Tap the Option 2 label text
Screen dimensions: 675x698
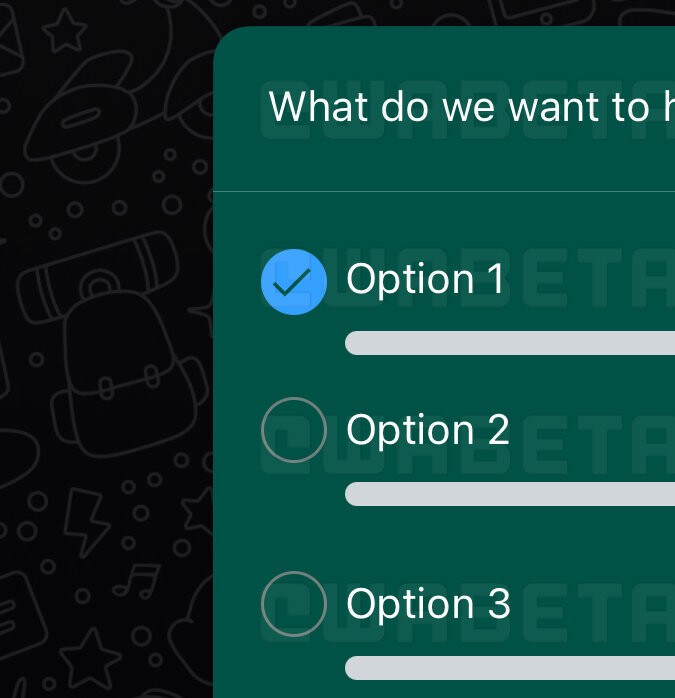point(427,430)
